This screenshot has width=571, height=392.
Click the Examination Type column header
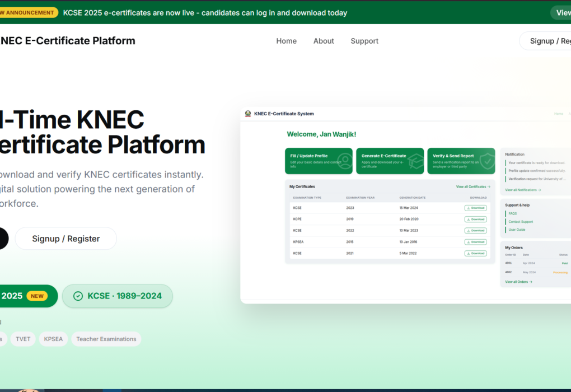point(307,198)
